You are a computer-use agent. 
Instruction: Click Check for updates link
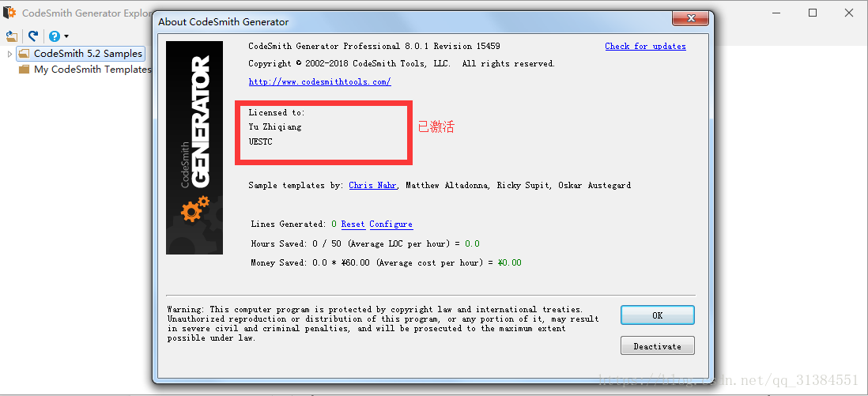(645, 46)
